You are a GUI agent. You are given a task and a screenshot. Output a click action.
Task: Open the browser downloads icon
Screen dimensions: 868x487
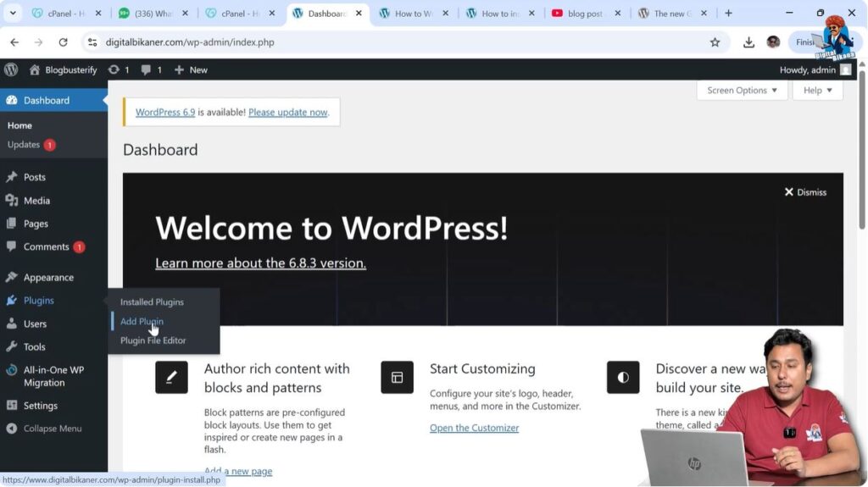pos(748,42)
